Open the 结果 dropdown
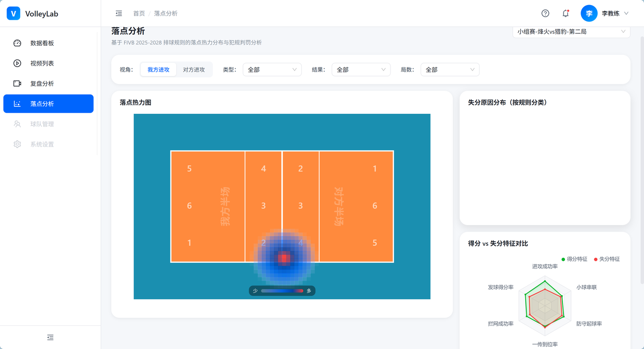644x349 pixels. pos(361,69)
